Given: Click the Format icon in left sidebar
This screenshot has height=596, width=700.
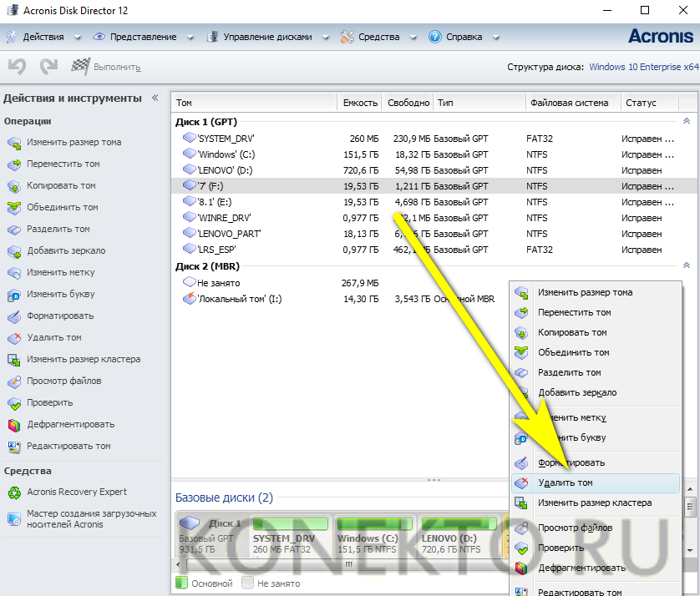Looking at the screenshot, I should click(x=14, y=316).
